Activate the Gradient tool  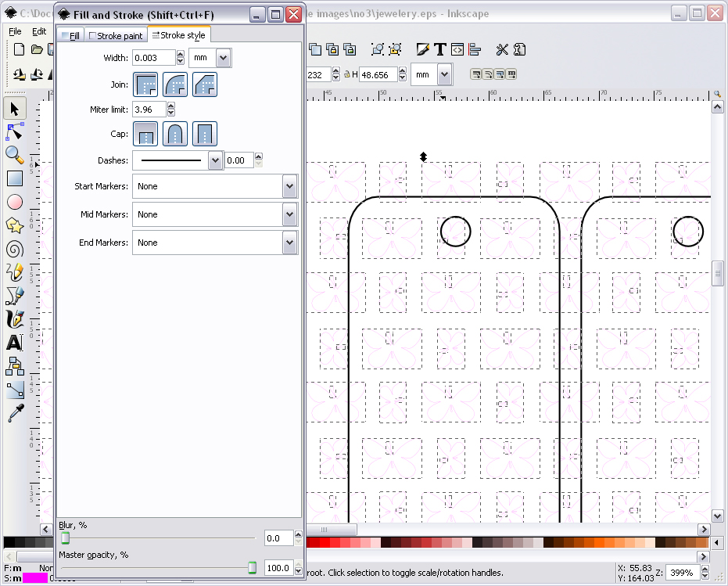tap(15, 390)
